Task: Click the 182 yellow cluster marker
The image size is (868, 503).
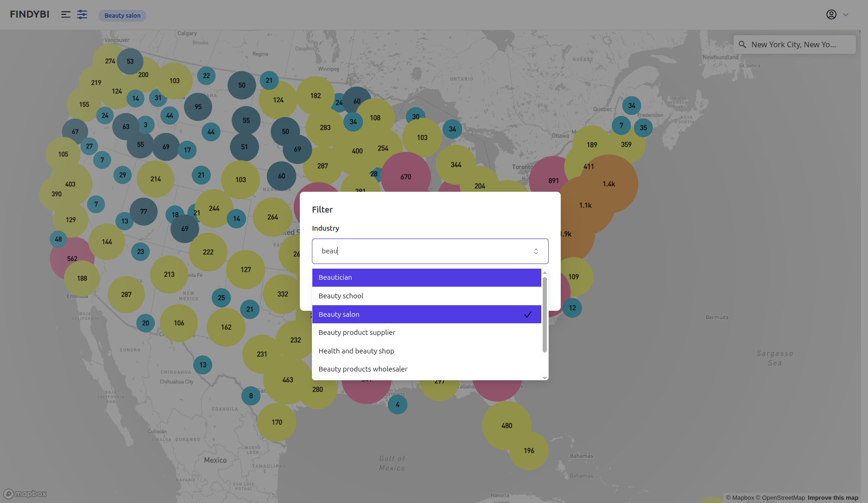Action: (x=316, y=96)
